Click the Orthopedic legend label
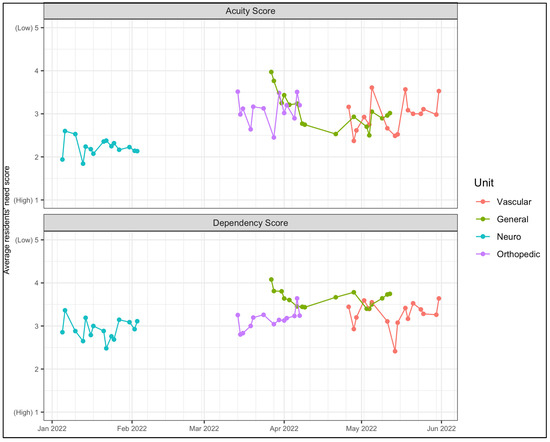550x442 pixels. point(518,254)
